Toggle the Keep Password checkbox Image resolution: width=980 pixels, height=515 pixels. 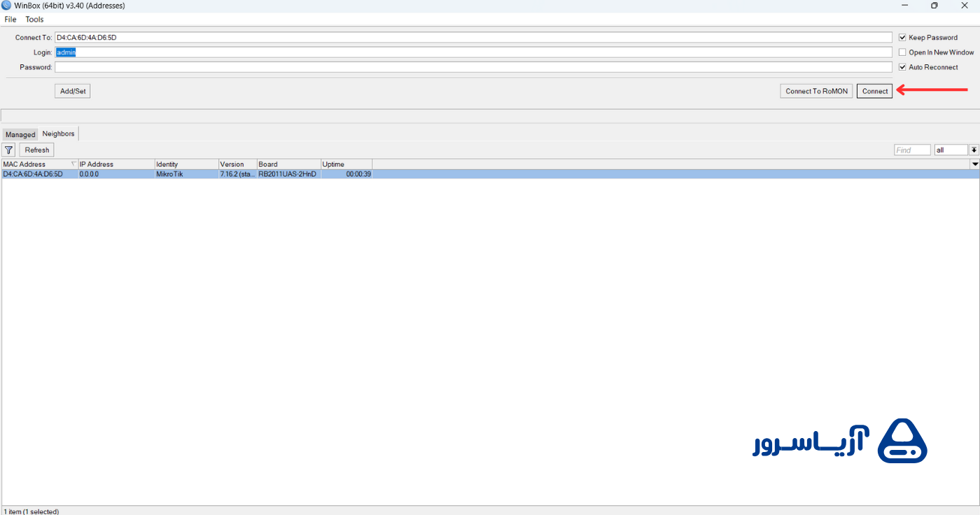(902, 37)
